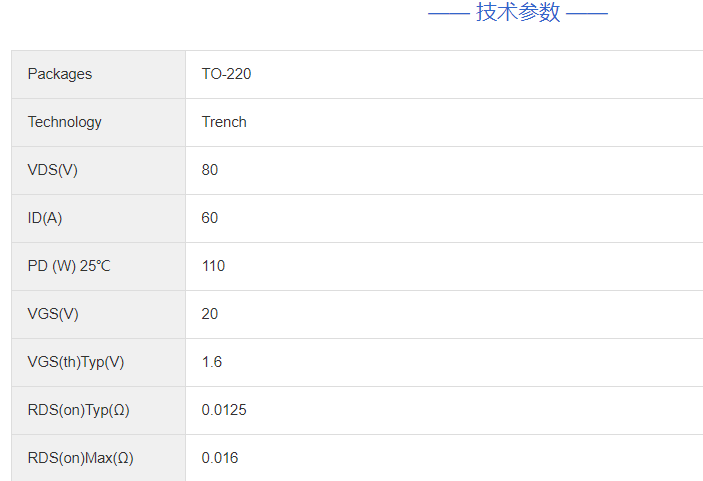This screenshot has width=703, height=481.
Task: Click the value 0.0125
Action: [x=224, y=410]
